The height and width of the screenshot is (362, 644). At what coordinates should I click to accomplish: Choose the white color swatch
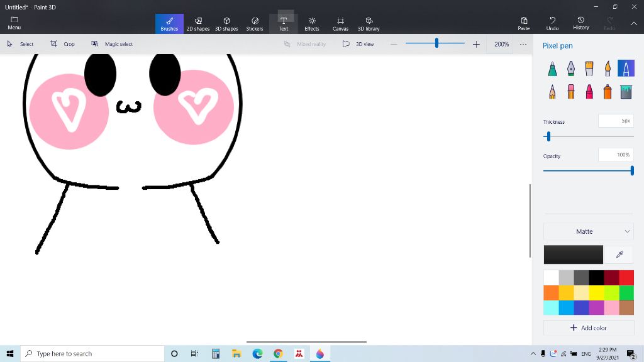tap(551, 278)
